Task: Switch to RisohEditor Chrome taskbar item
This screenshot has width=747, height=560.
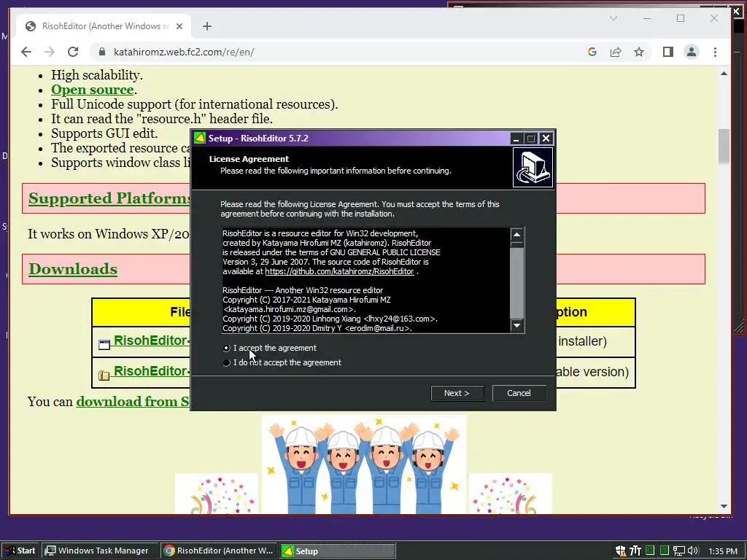Action: [x=219, y=551]
